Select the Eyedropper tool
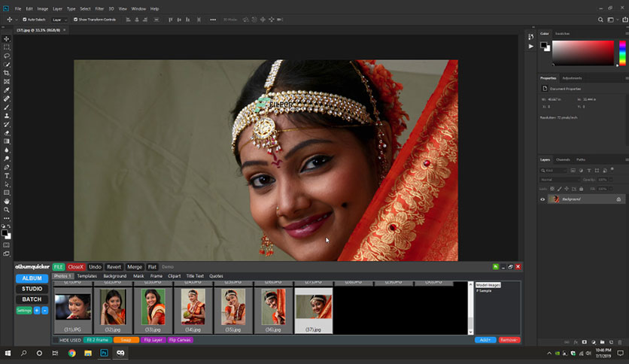This screenshot has width=629, height=364. (x=7, y=90)
